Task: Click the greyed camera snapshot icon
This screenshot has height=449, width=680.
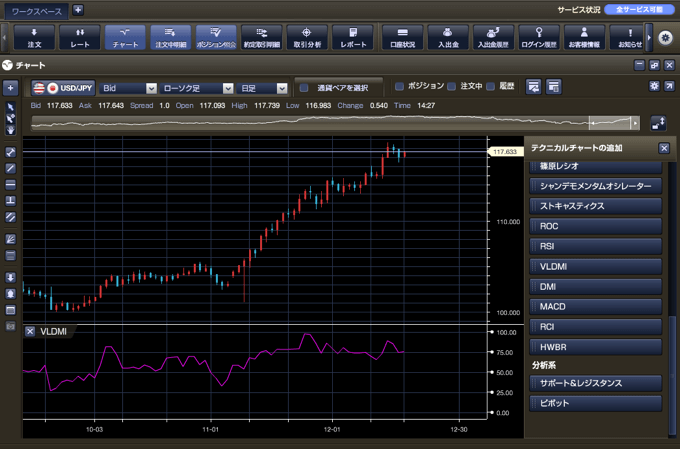Action: point(11,326)
